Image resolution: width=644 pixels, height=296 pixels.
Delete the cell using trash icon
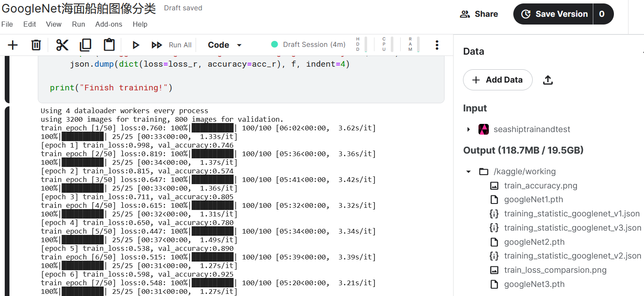(36, 45)
